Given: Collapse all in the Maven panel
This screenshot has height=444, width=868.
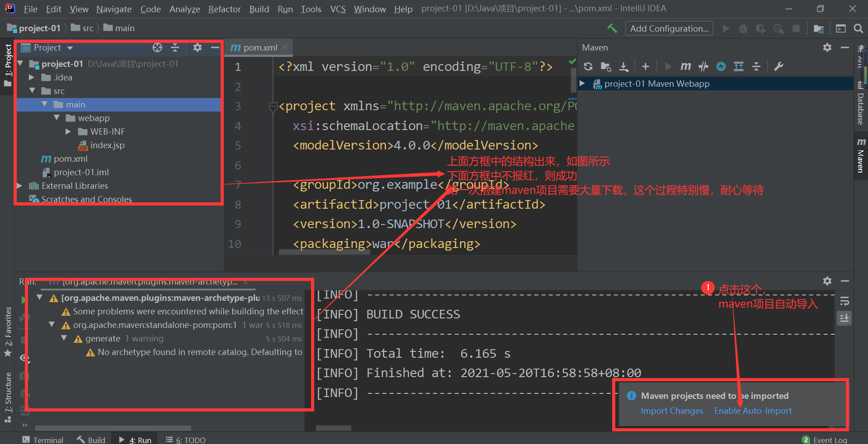Looking at the screenshot, I should pyautogui.click(x=756, y=66).
